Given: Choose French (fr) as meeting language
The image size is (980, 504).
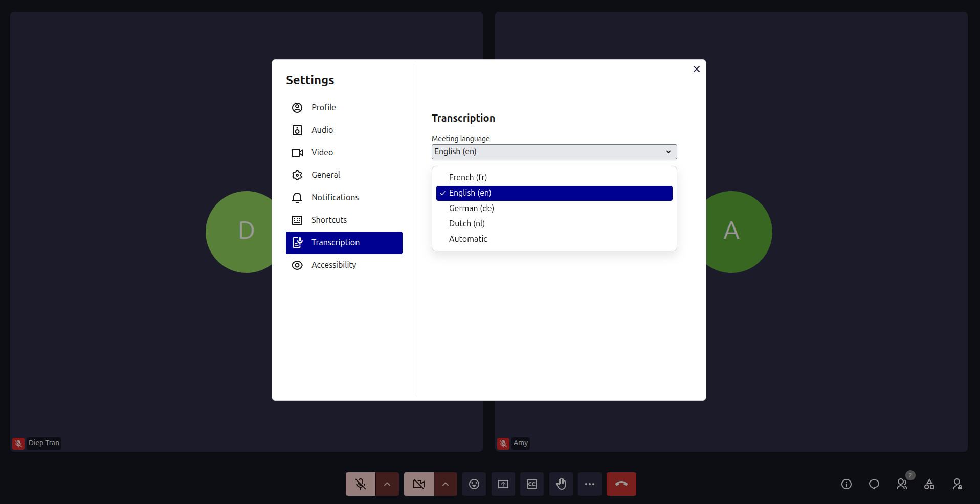Looking at the screenshot, I should pyautogui.click(x=554, y=177).
